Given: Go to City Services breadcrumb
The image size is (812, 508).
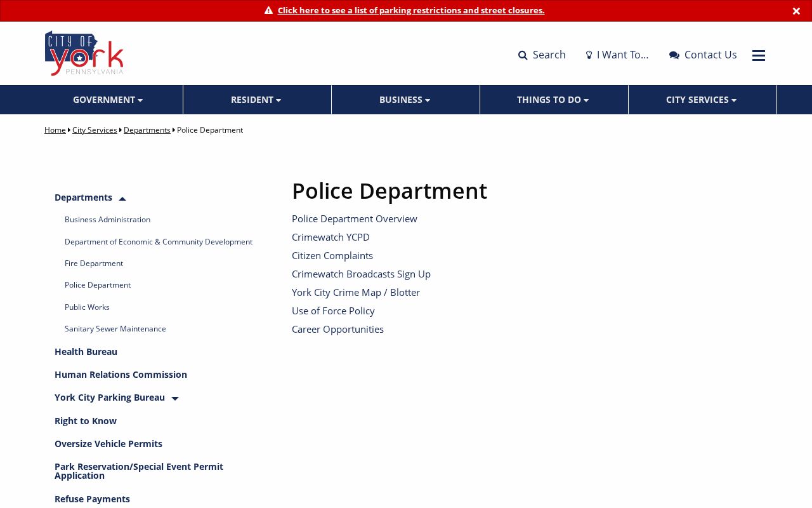Looking at the screenshot, I should [95, 130].
